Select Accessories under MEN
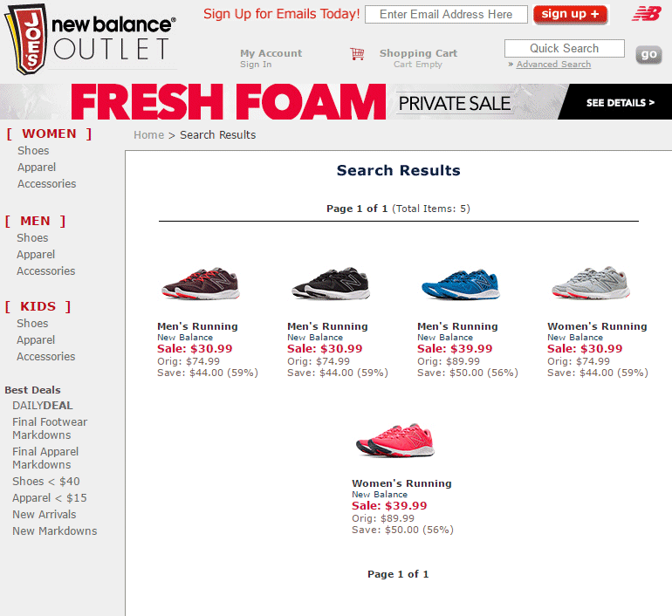The width and height of the screenshot is (672, 616). tap(46, 271)
